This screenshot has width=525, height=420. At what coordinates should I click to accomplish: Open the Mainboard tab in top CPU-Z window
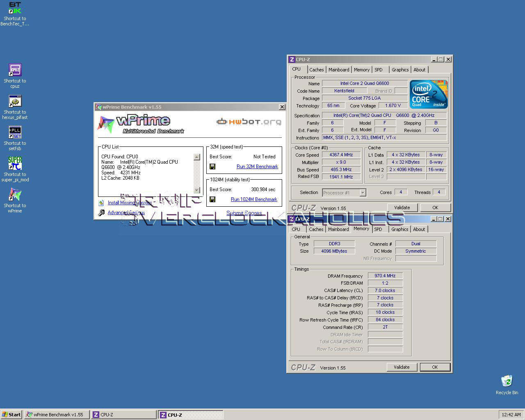(x=339, y=70)
